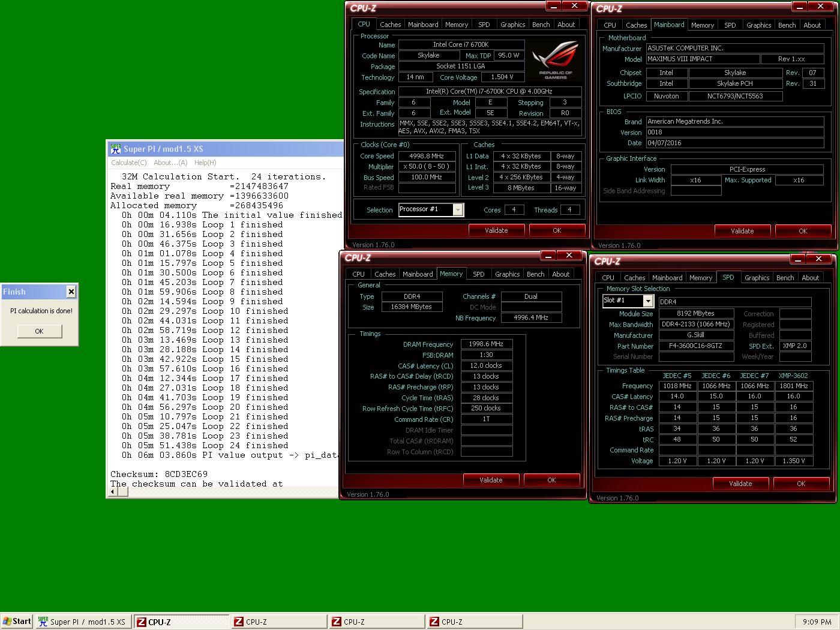Click the Super PI title bar icon

tap(116, 149)
